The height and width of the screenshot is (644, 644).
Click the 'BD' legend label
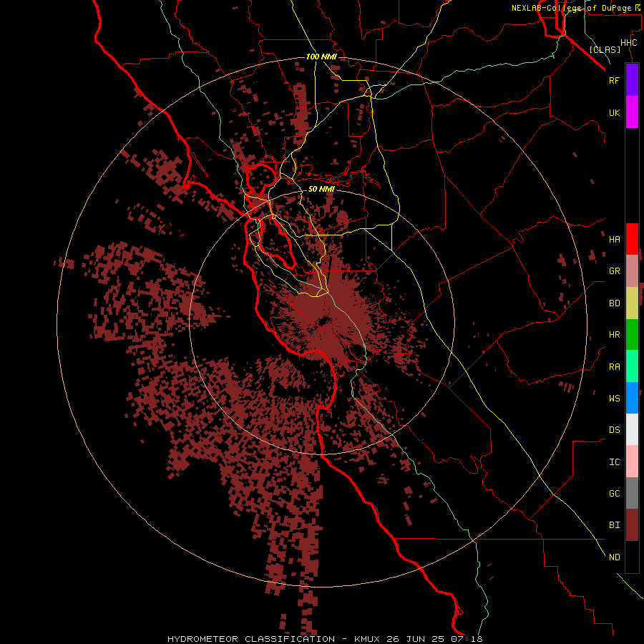pyautogui.click(x=614, y=303)
